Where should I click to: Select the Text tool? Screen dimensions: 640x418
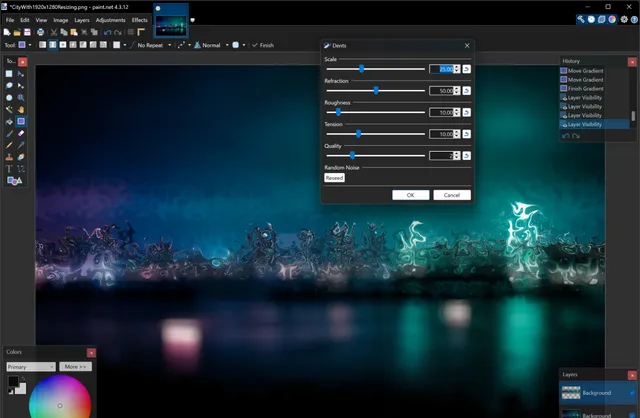pos(9,169)
